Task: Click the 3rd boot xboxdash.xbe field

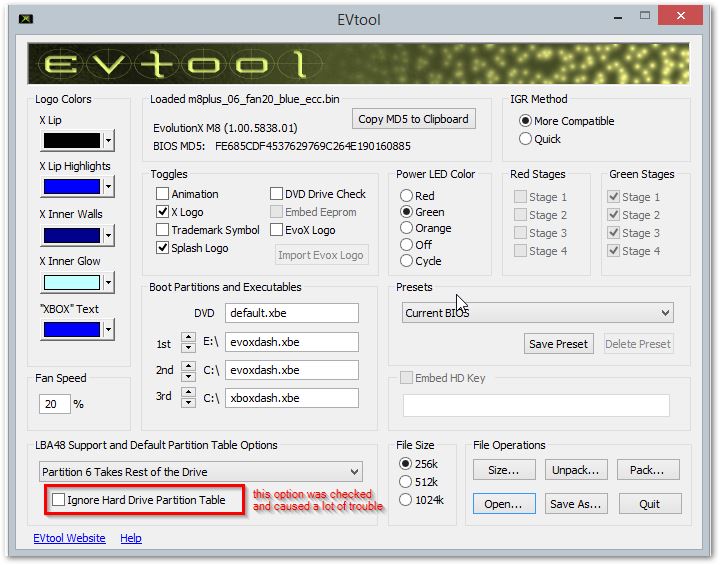Action: pyautogui.click(x=292, y=398)
